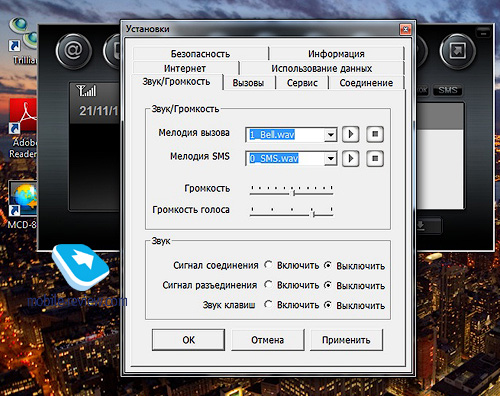Play the call ringtone 1_Bell.wav
This screenshot has height=396, width=500.
coord(350,134)
